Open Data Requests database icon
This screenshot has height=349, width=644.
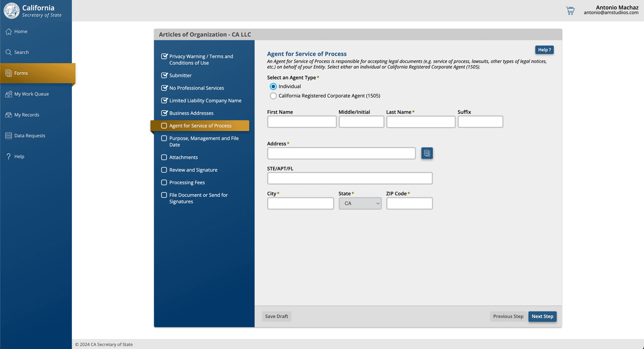click(9, 136)
